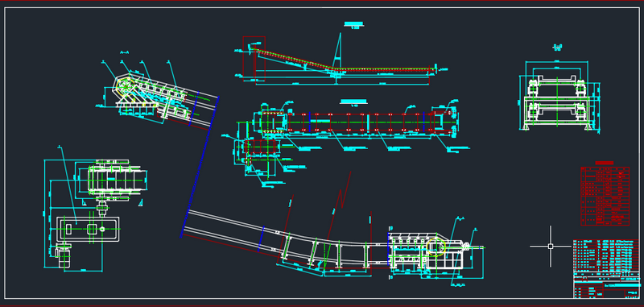Select the conveyor side elevation view at top
The image size is (644, 307).
[341, 60]
